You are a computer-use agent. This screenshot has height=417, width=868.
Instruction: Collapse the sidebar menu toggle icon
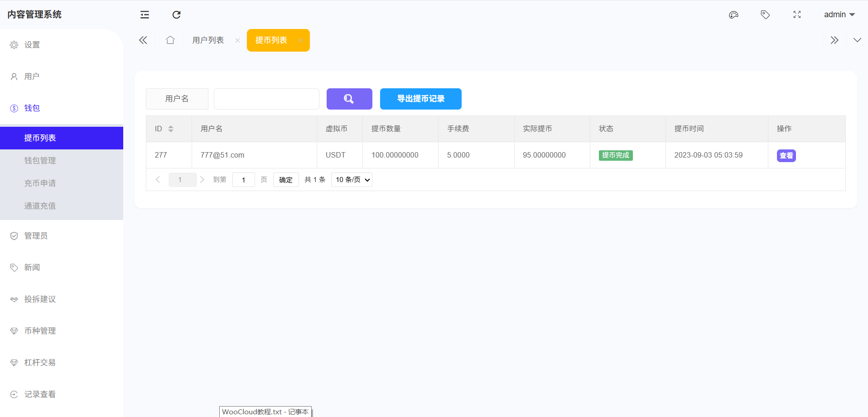[x=145, y=15]
